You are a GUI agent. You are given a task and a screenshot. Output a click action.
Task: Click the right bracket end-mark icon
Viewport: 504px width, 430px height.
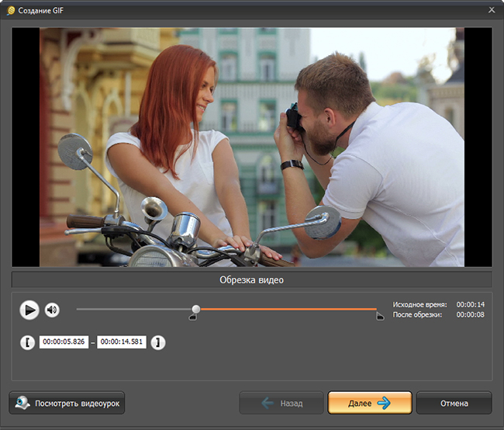coord(157,342)
